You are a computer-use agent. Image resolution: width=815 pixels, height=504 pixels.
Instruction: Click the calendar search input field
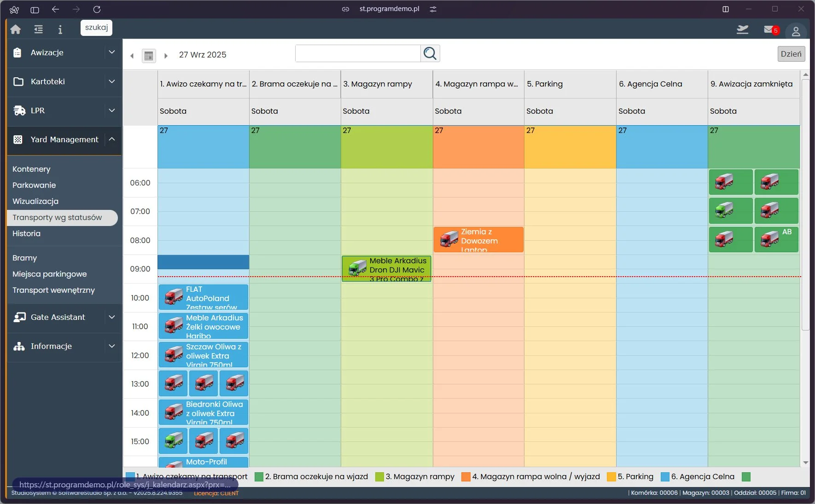pyautogui.click(x=358, y=53)
